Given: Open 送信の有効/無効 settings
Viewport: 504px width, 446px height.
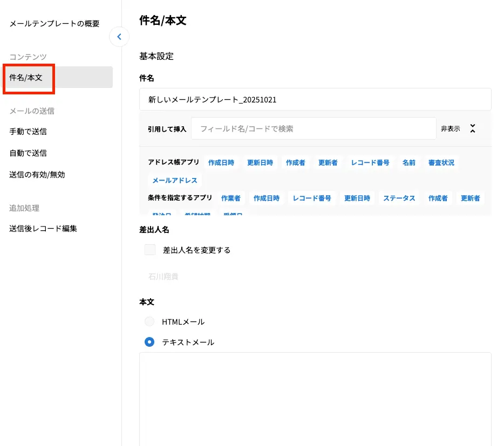Looking at the screenshot, I should pos(37,175).
